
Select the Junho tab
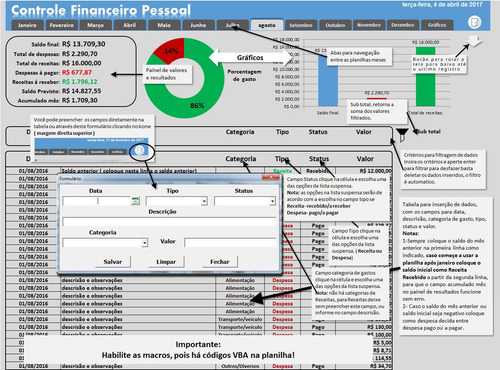pos(198,25)
